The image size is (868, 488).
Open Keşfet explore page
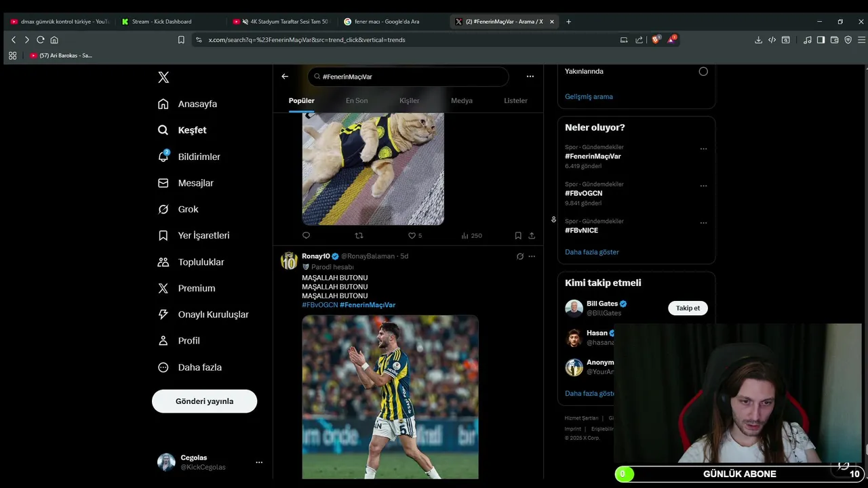(x=182, y=130)
